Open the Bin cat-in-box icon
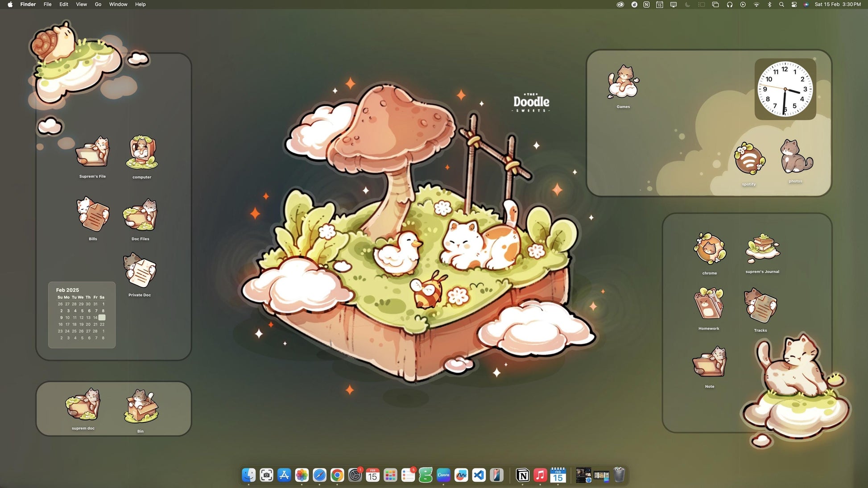 click(141, 406)
